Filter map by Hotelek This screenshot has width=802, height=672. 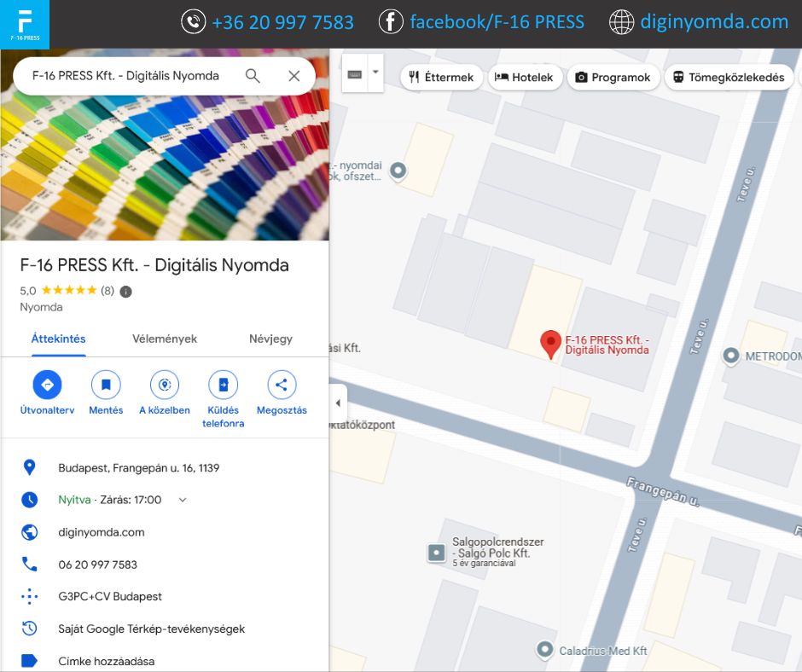pyautogui.click(x=524, y=77)
